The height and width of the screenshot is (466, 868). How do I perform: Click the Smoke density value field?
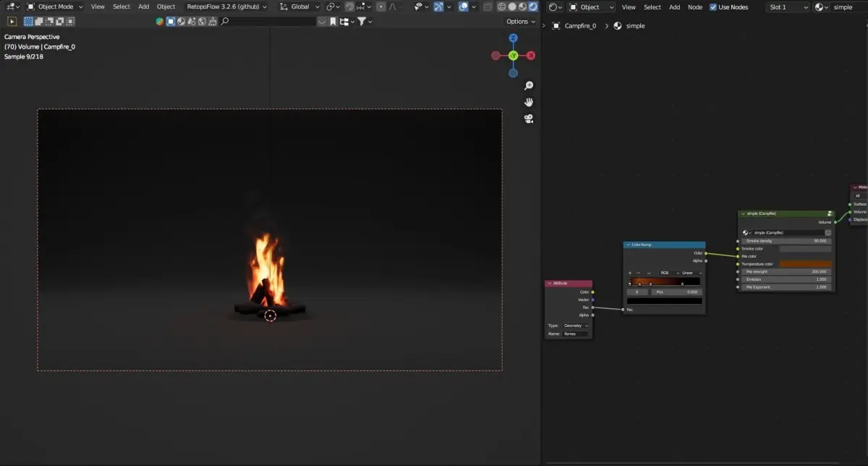(786, 241)
